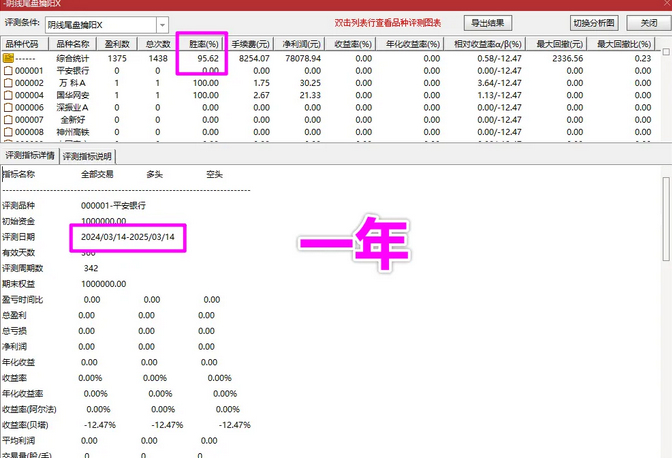
Task: Click the 综合统计 folder icon
Action: click(8, 58)
